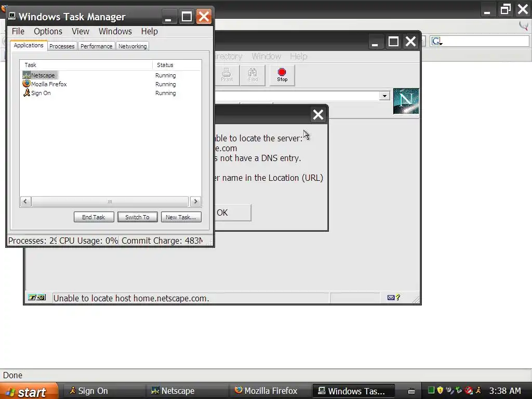The height and width of the screenshot is (399, 532).
Task: Open Task Manager's View menu
Action: pyautogui.click(x=81, y=31)
